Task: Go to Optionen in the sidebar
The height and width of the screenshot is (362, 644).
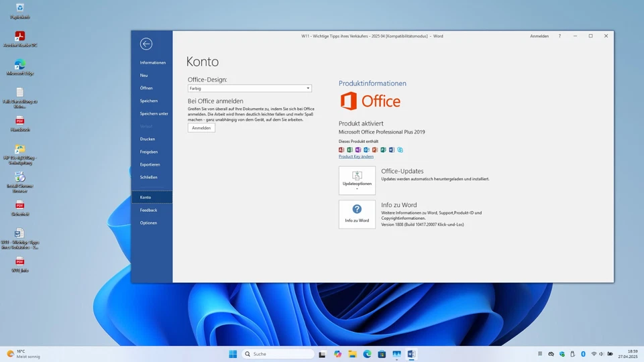Action: click(x=149, y=223)
